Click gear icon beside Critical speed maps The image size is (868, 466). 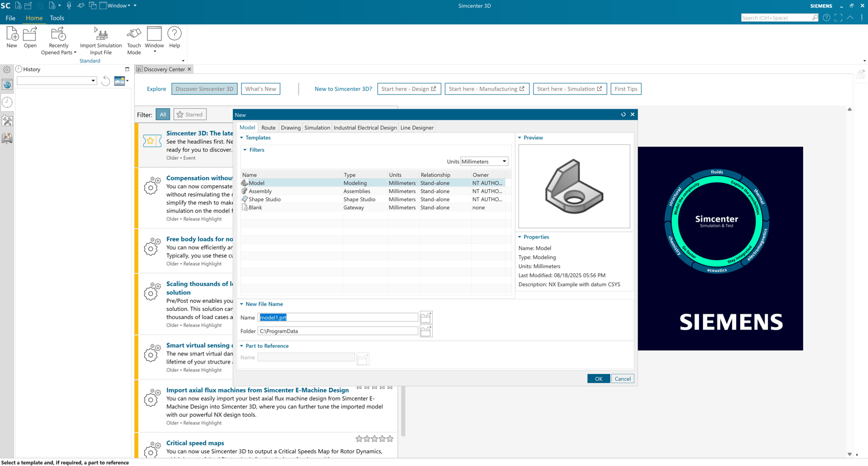coord(151,451)
